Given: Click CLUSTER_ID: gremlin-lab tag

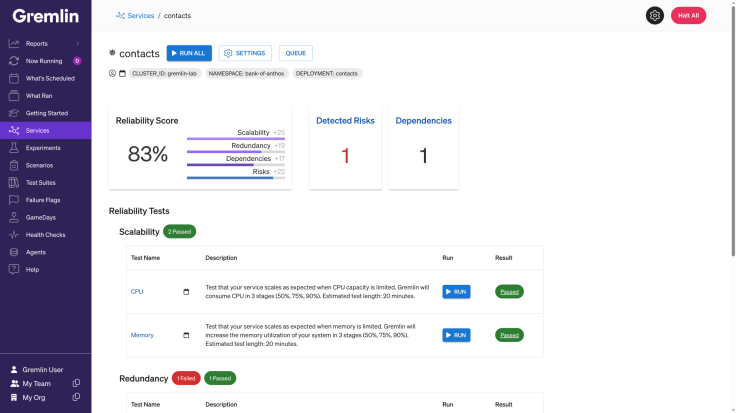Looking at the screenshot, I should point(165,73).
